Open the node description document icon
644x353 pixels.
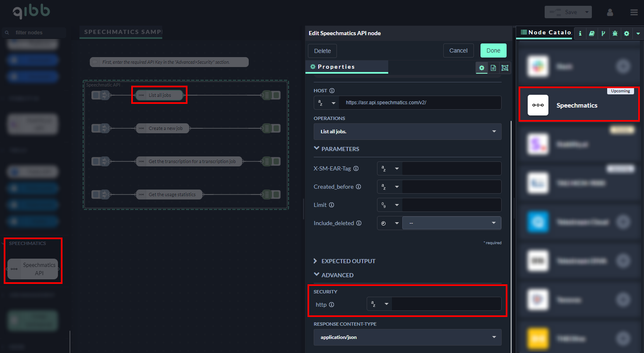493,68
